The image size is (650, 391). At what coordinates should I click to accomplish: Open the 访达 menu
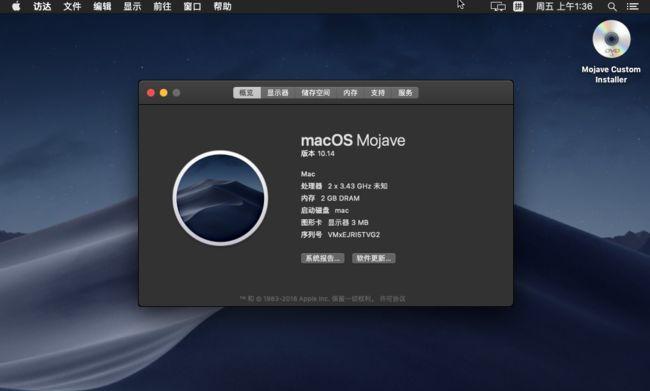[42, 6]
